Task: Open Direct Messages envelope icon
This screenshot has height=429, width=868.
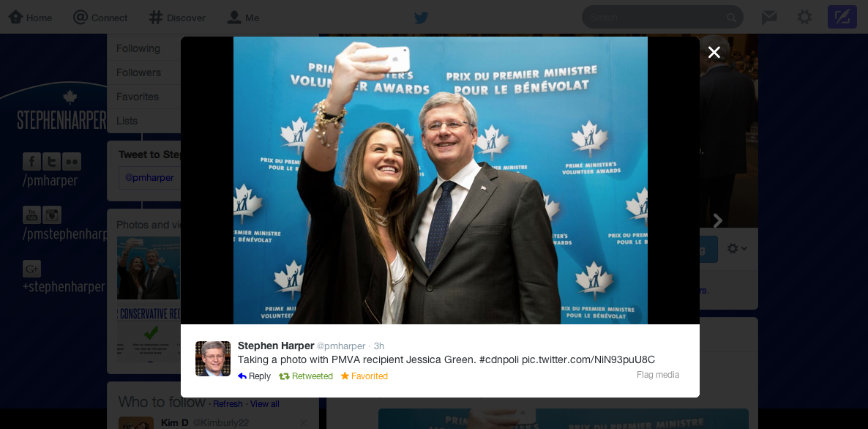Action: pyautogui.click(x=769, y=18)
